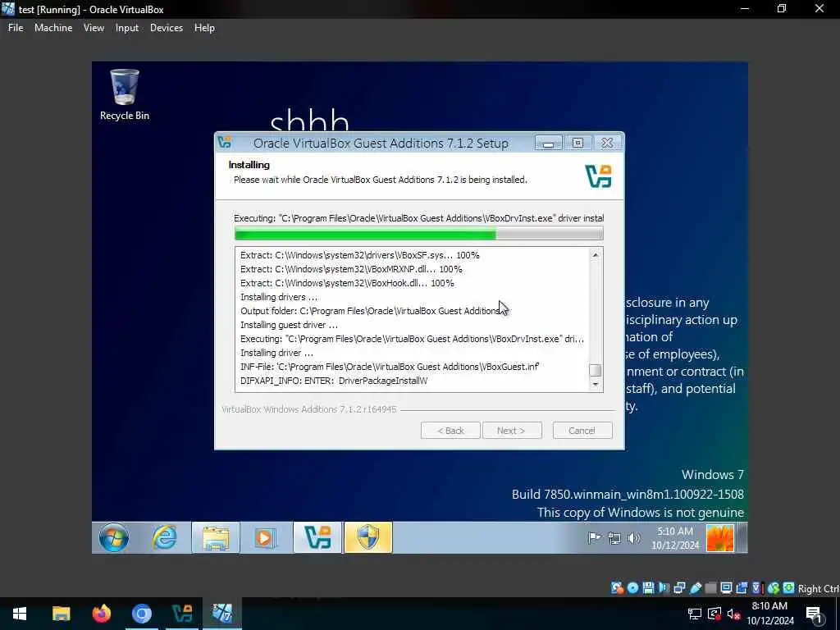Select Guest Additions setup in guest taskbar

[317, 537]
